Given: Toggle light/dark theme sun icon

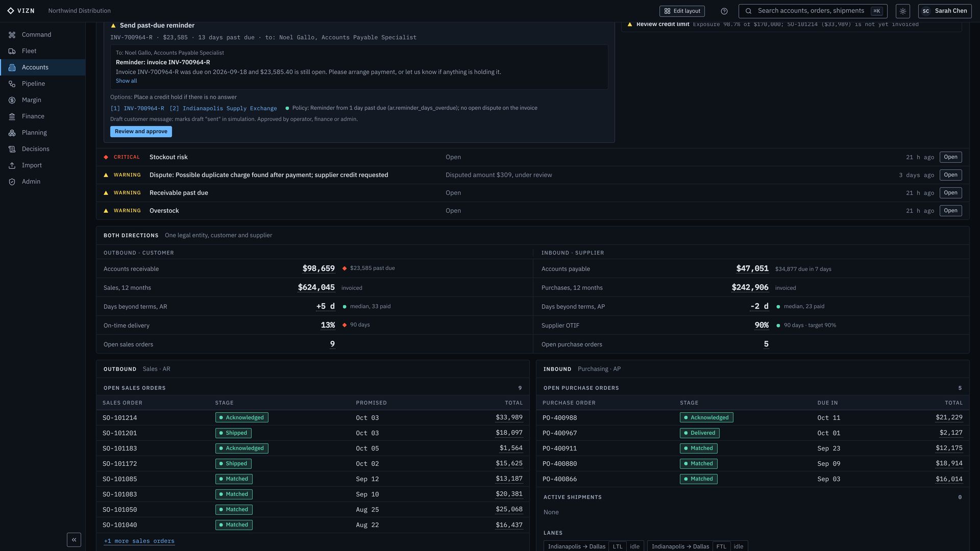Looking at the screenshot, I should pos(902,11).
